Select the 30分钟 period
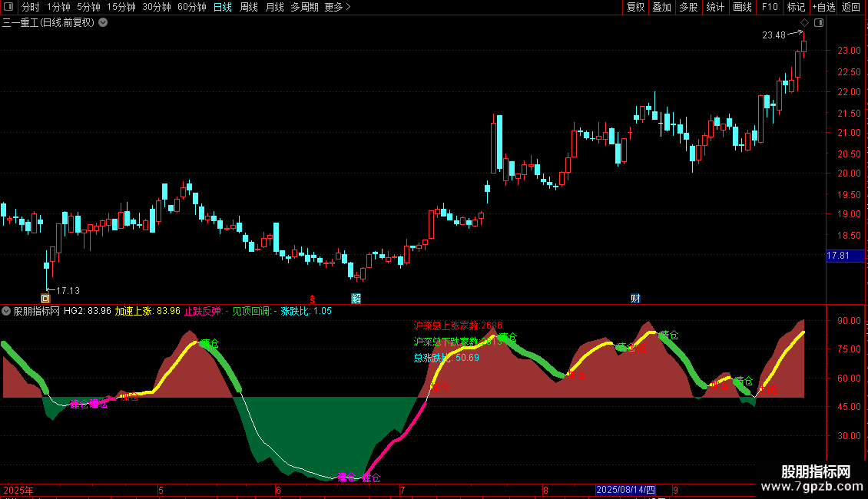 (156, 7)
